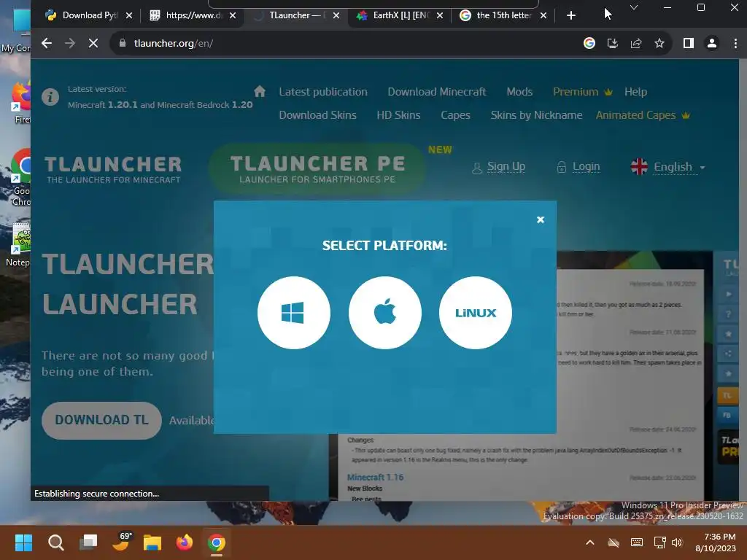Click the lock site info icon
This screenshot has width=747, height=560.
123,43
